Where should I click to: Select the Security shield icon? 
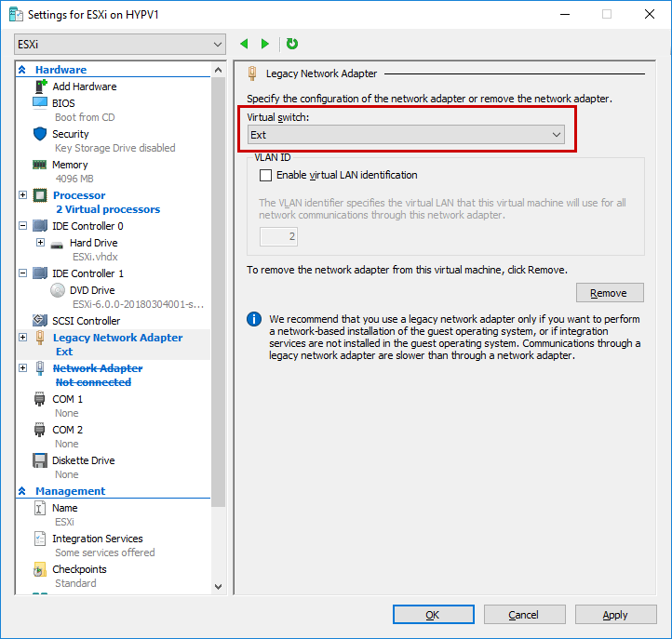pyautogui.click(x=40, y=134)
